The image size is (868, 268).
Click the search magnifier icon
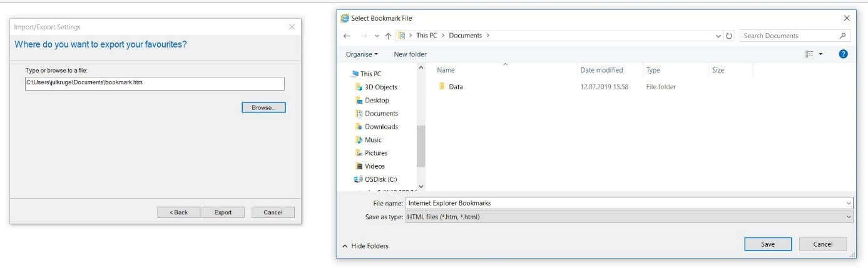pyautogui.click(x=843, y=36)
